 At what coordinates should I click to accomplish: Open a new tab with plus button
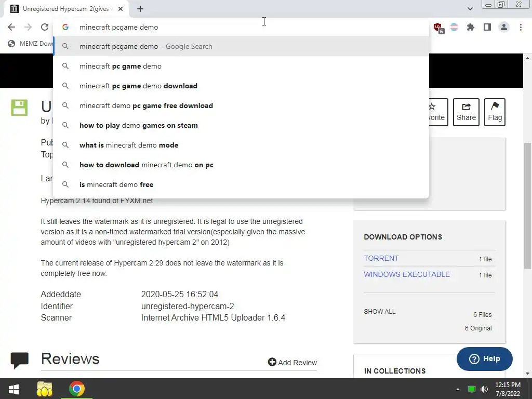click(x=140, y=9)
